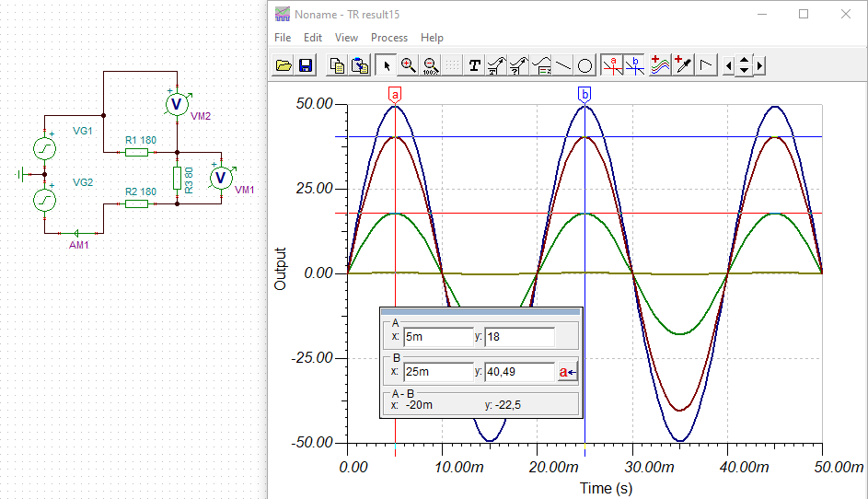Click cursor marker 'b' atop the graph

click(585, 95)
